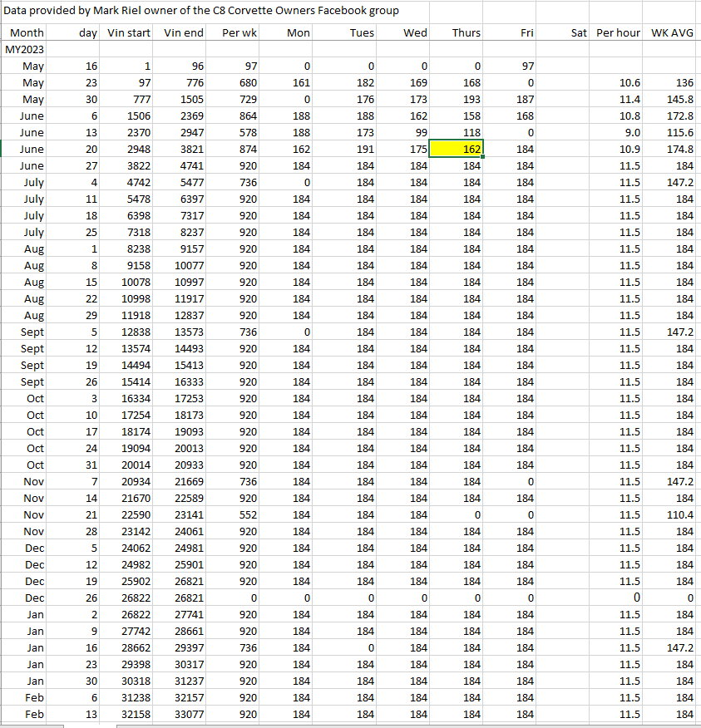701x728 pixels.
Task: Click the 'Vin end' header cell
Action: pyautogui.click(x=184, y=33)
